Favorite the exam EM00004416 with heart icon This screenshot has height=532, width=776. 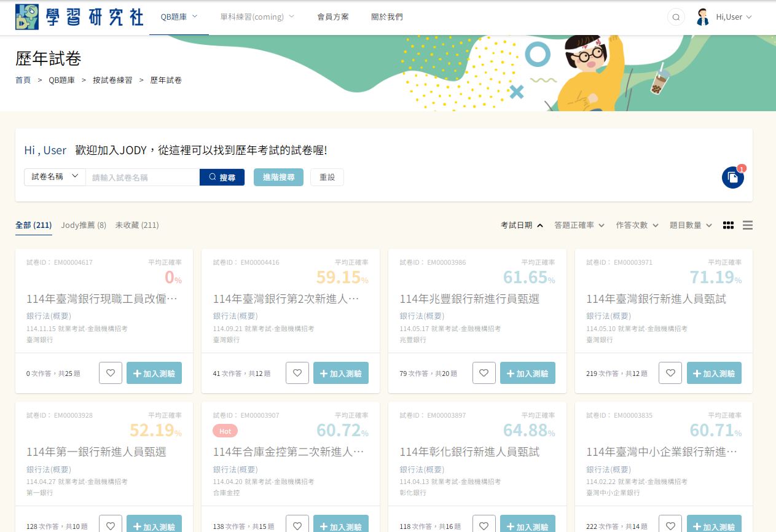pos(297,373)
